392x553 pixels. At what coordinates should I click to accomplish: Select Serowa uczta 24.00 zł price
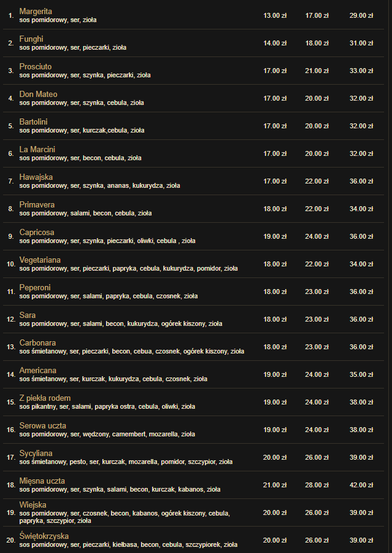click(x=317, y=430)
